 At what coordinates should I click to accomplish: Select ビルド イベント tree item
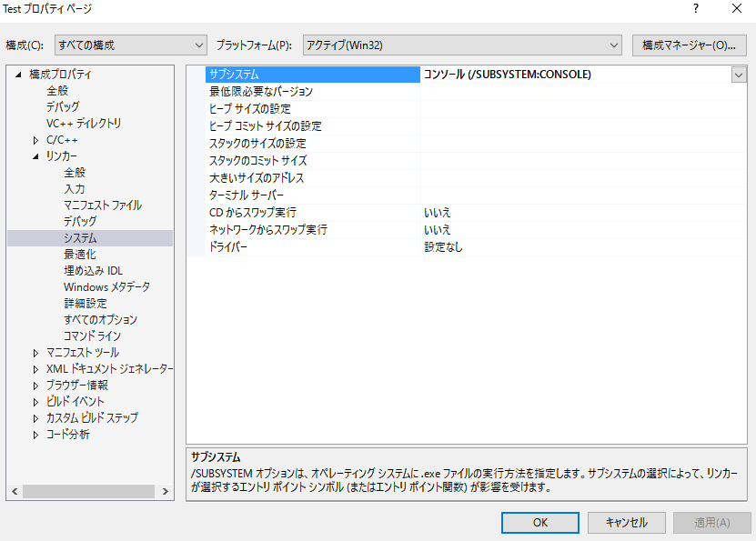tap(76, 402)
